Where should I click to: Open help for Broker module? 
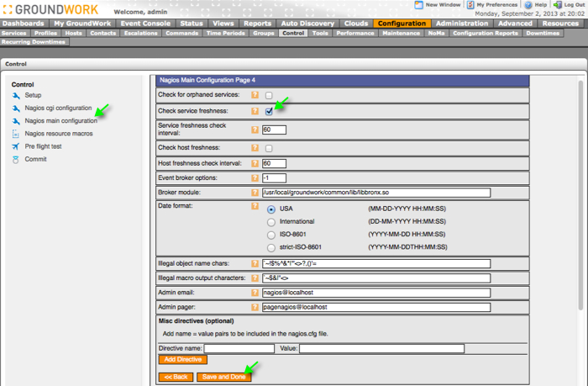point(255,193)
